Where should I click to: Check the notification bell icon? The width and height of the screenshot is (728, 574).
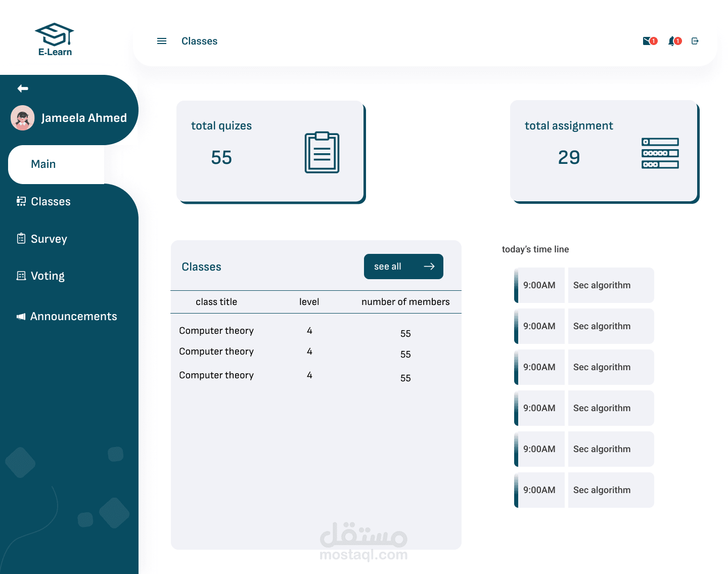[x=674, y=41]
